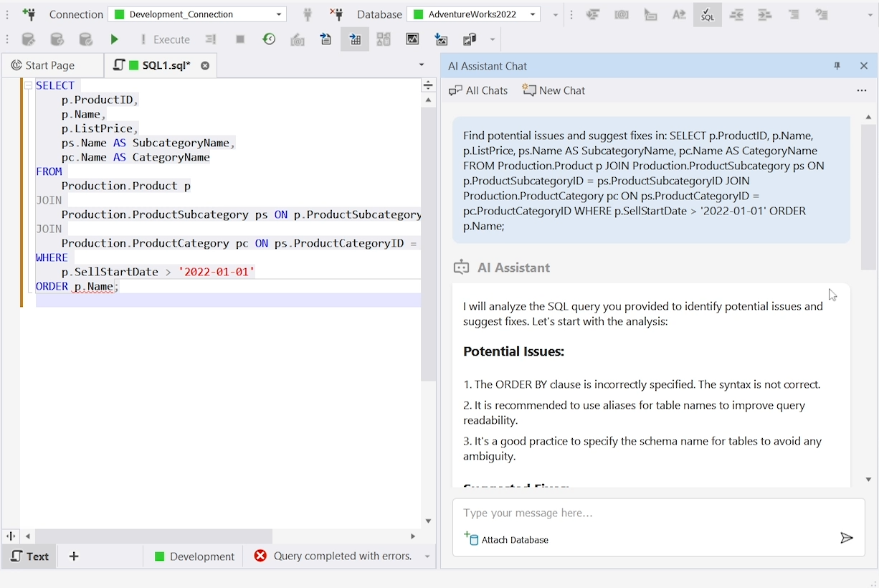Toggle the highlighted results grid icon
Image resolution: width=879 pixels, height=588 pixels.
click(355, 39)
